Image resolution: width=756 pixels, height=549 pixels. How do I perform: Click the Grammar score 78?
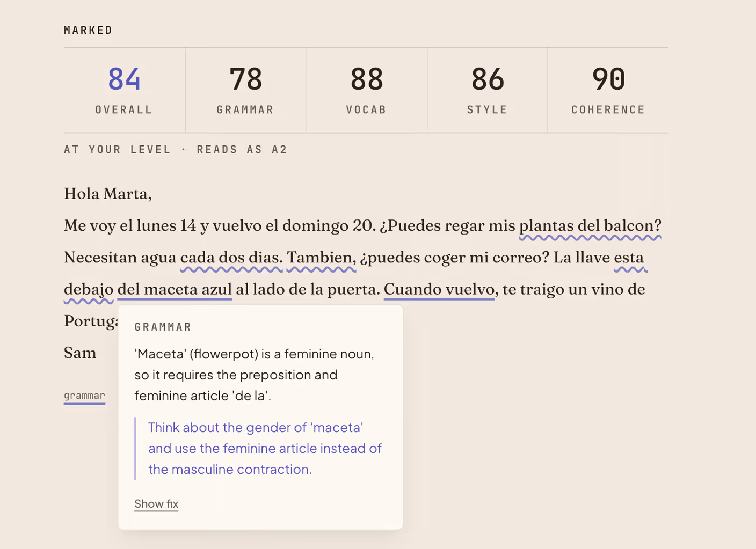coord(245,79)
